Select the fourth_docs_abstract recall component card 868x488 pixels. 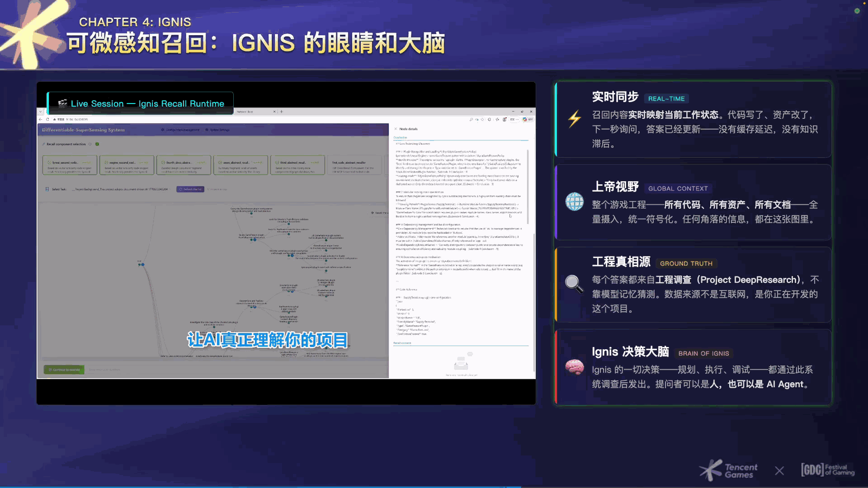tap(183, 165)
